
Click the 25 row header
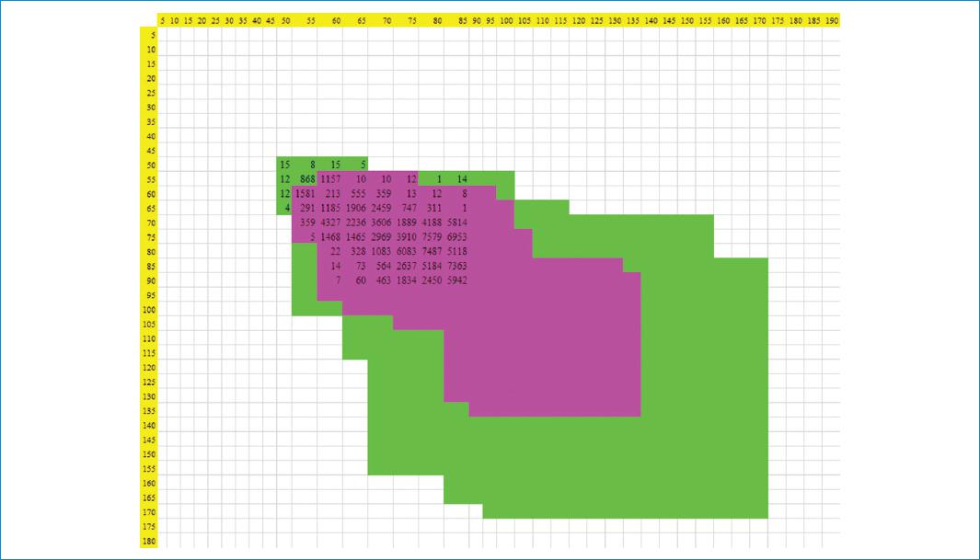pyautogui.click(x=150, y=93)
